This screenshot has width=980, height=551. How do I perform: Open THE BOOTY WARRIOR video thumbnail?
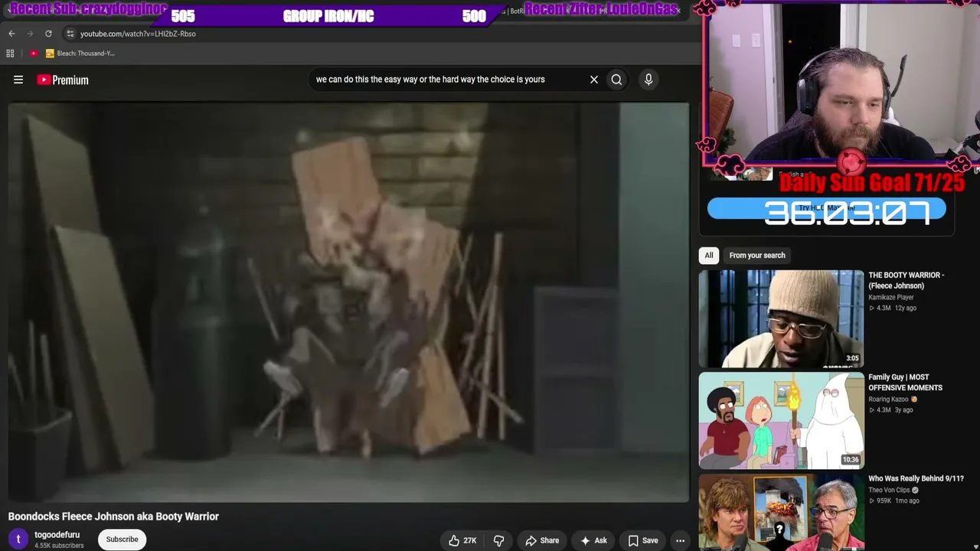point(781,319)
